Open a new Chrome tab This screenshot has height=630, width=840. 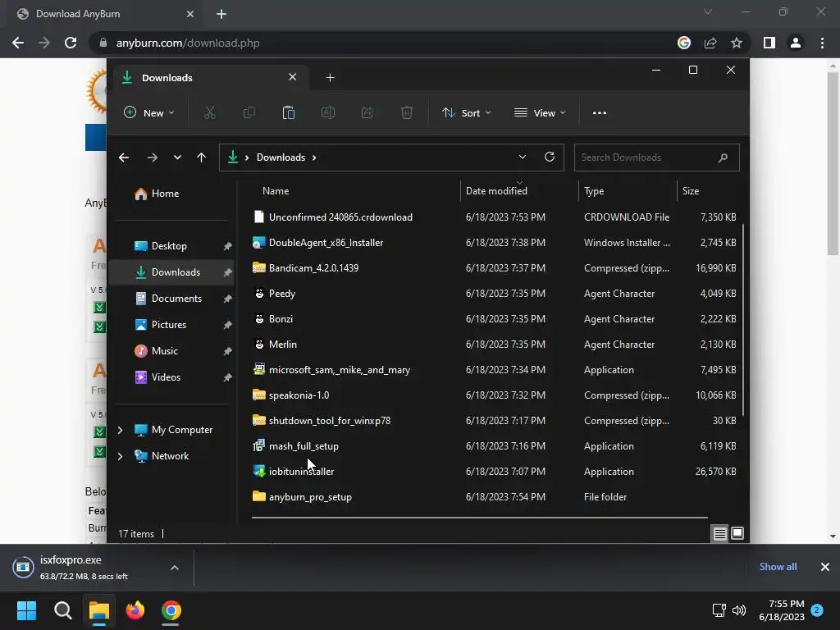tap(221, 14)
